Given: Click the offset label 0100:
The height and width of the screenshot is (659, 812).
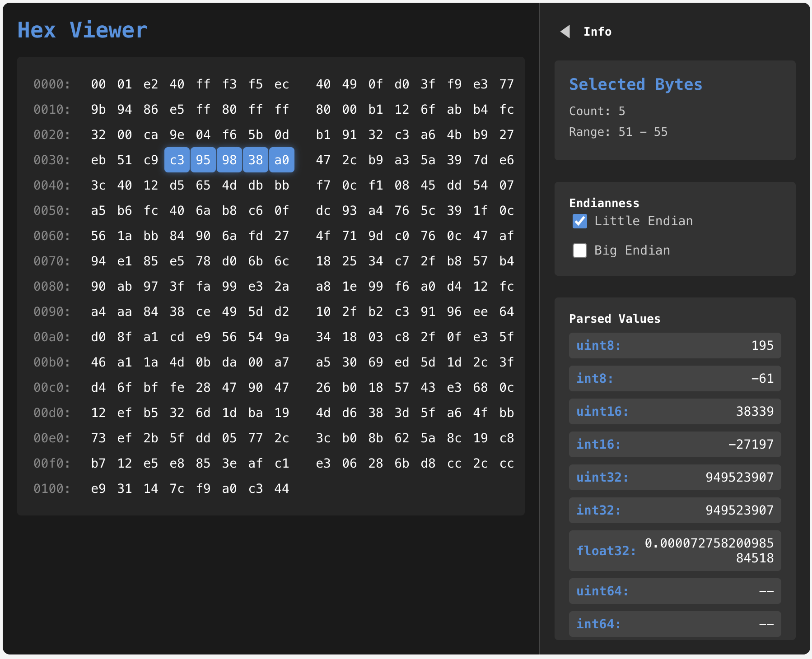Looking at the screenshot, I should click(x=52, y=488).
